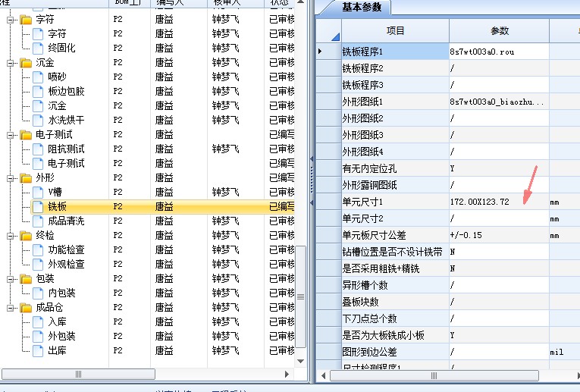Collapse the 终检 folder node
Image resolution: width=580 pixels, height=392 pixels.
[11, 236]
